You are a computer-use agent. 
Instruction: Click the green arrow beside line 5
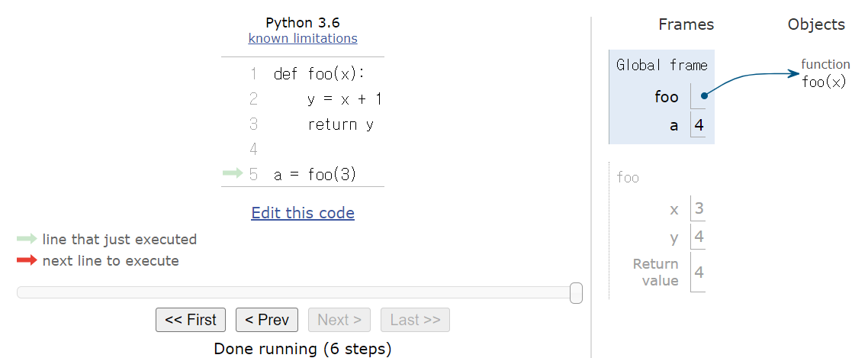coord(233,174)
